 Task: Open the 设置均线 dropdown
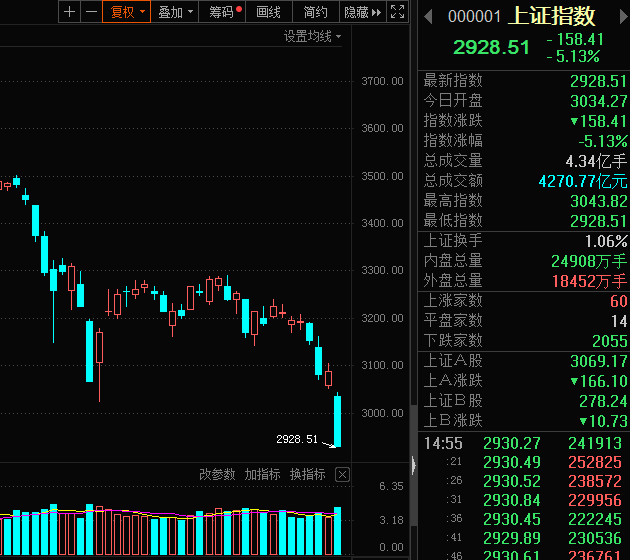pyautogui.click(x=312, y=36)
